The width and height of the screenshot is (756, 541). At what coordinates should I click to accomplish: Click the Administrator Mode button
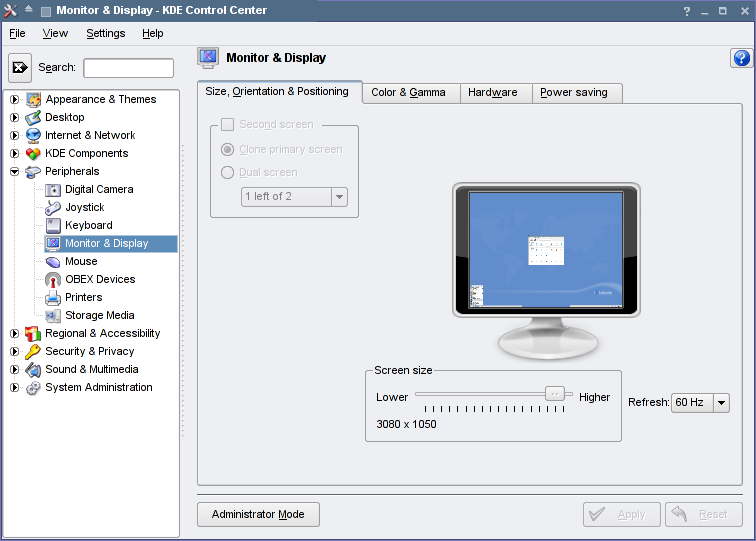(258, 514)
